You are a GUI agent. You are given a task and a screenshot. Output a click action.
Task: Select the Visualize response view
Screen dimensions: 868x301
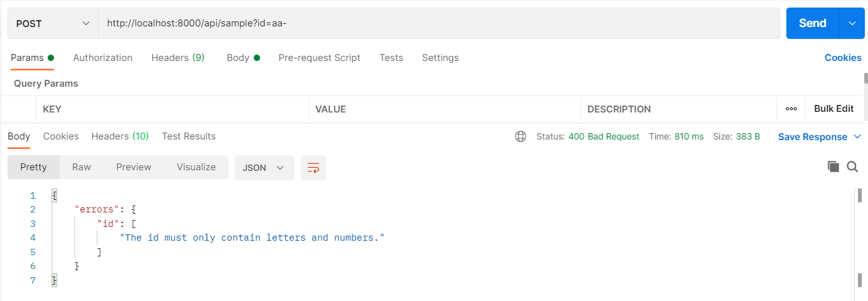coord(196,167)
